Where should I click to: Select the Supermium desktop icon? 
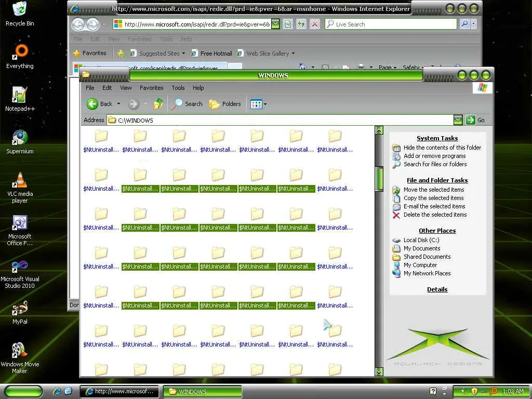click(x=20, y=142)
